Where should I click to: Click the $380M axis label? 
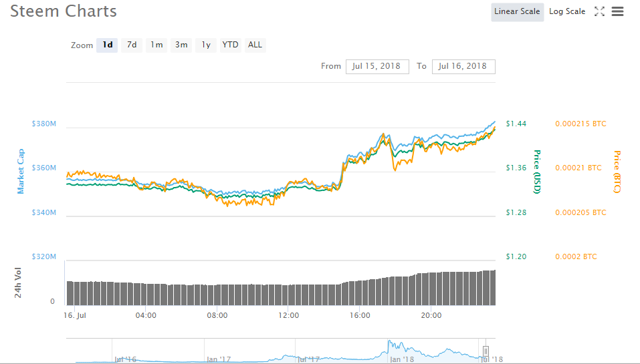pos(44,124)
